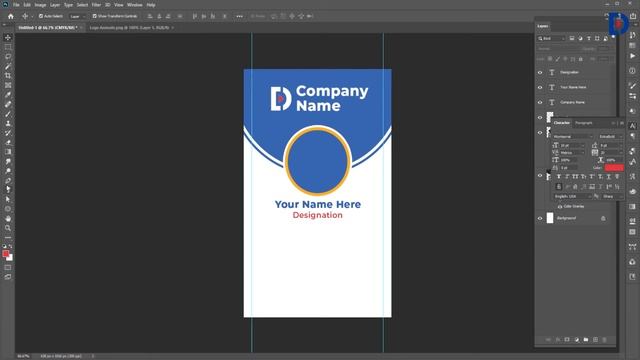Click the red Character color swatch
The width and height of the screenshot is (640, 360).
click(614, 168)
